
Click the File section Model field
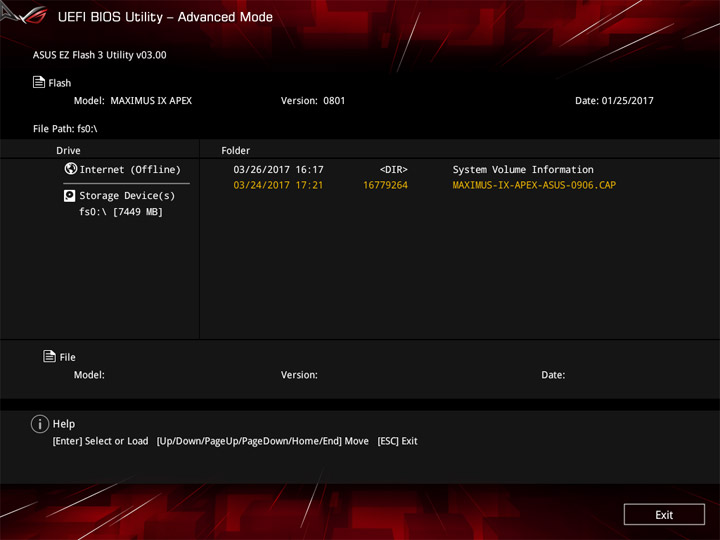[x=89, y=375]
